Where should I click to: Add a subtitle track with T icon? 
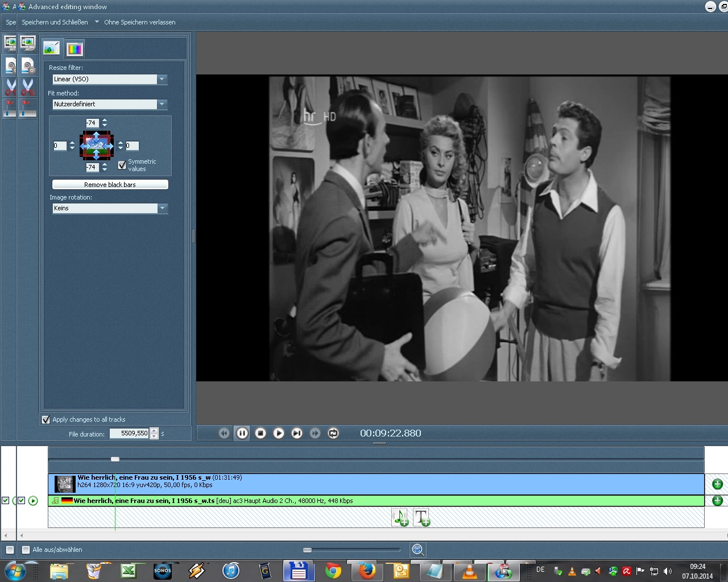click(421, 518)
